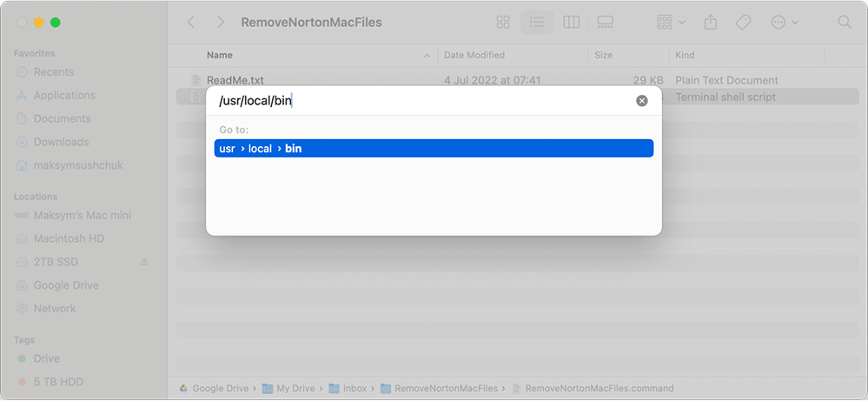
Task: Open Recents in the sidebar
Action: (x=53, y=72)
